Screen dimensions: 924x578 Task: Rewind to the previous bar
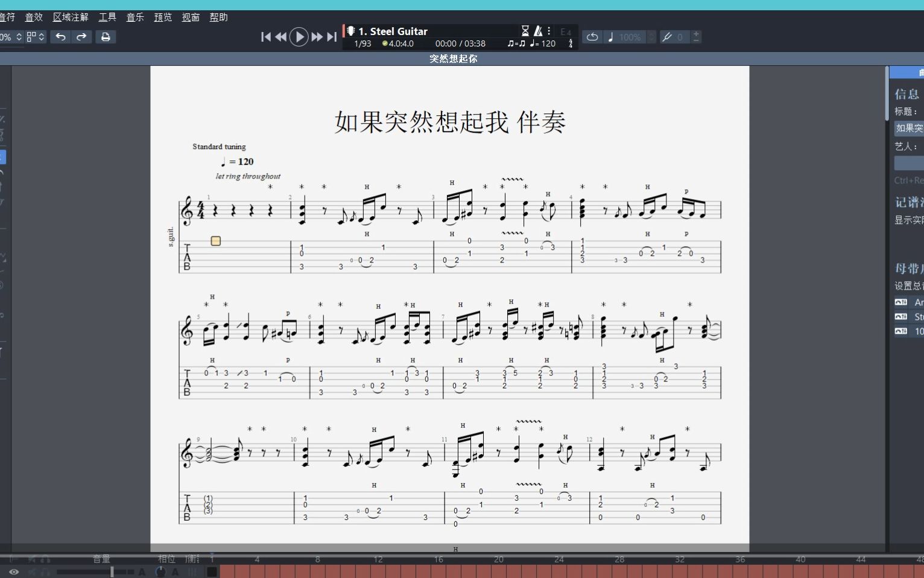[281, 37]
